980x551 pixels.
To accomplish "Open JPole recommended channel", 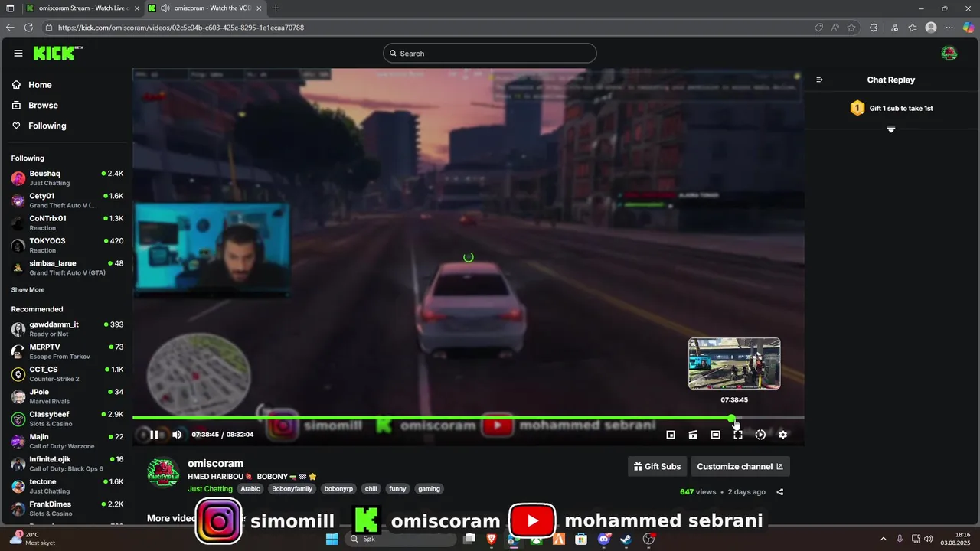I will (x=67, y=396).
